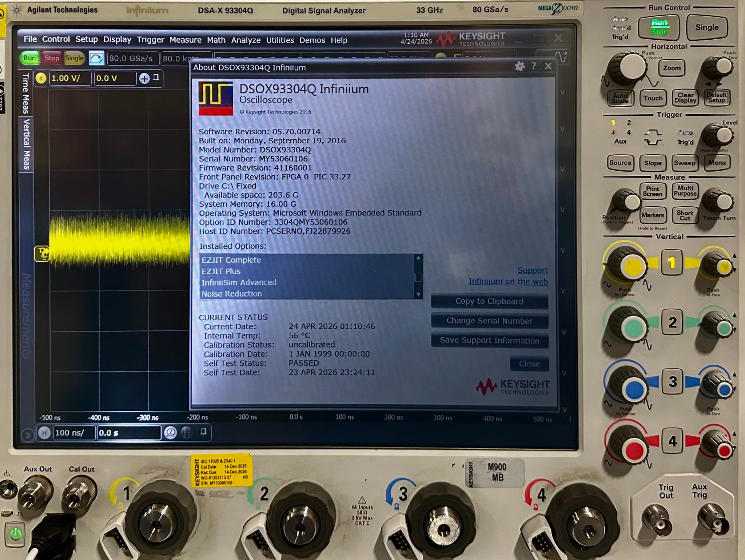Click the Close button in About dialog

click(529, 364)
